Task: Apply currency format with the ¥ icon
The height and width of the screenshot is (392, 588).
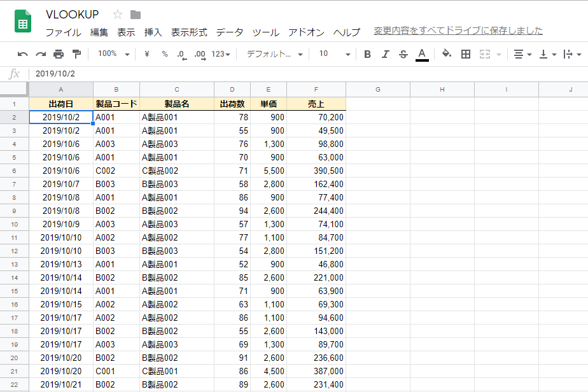Action: coord(145,54)
